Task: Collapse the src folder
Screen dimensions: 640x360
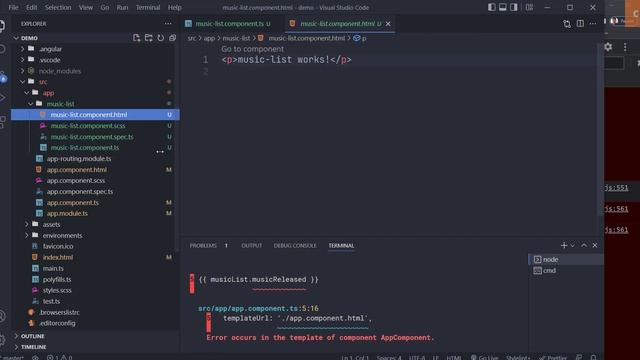Action: tap(23, 82)
